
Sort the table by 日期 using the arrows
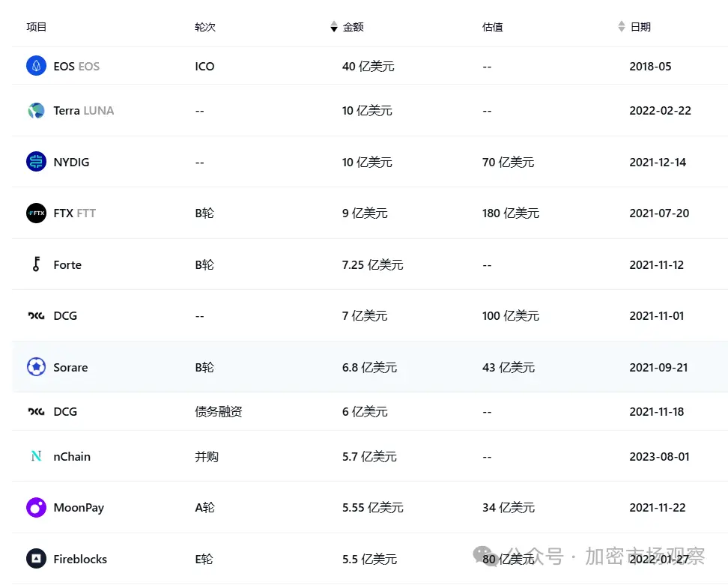pyautogui.click(x=622, y=26)
